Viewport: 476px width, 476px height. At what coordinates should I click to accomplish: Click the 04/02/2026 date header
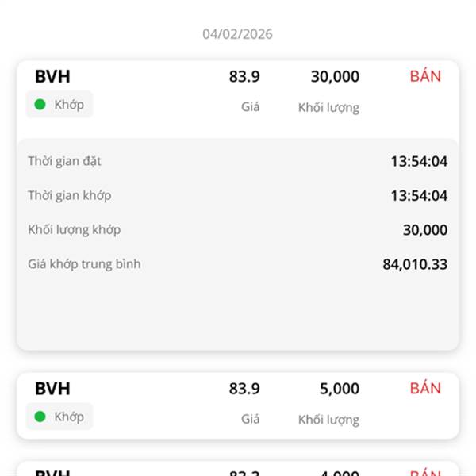[x=238, y=34]
